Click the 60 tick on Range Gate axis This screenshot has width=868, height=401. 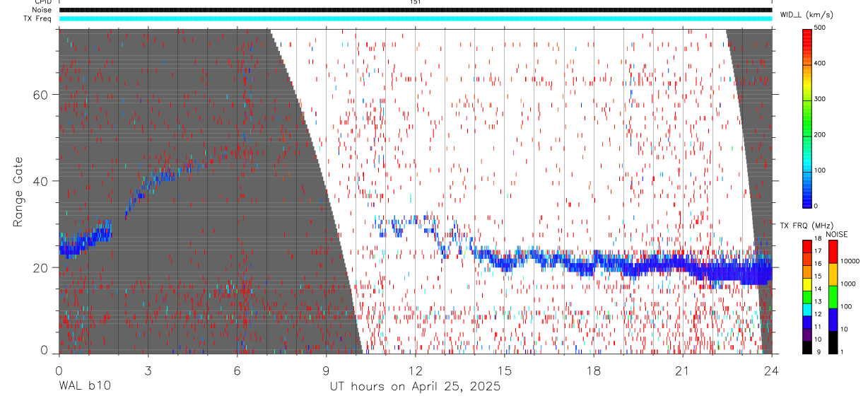tap(40, 94)
